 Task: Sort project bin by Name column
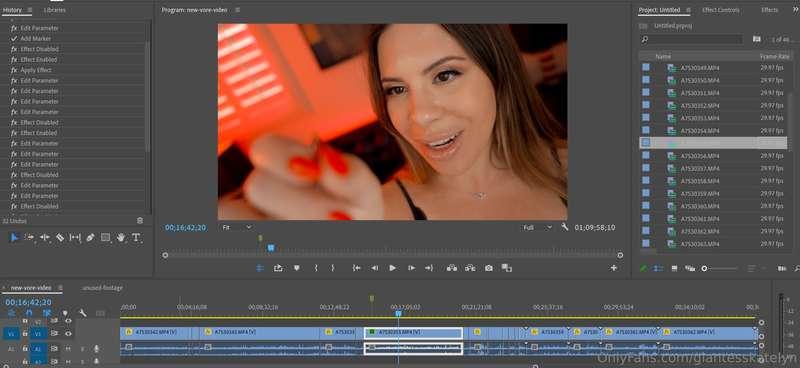(x=663, y=57)
